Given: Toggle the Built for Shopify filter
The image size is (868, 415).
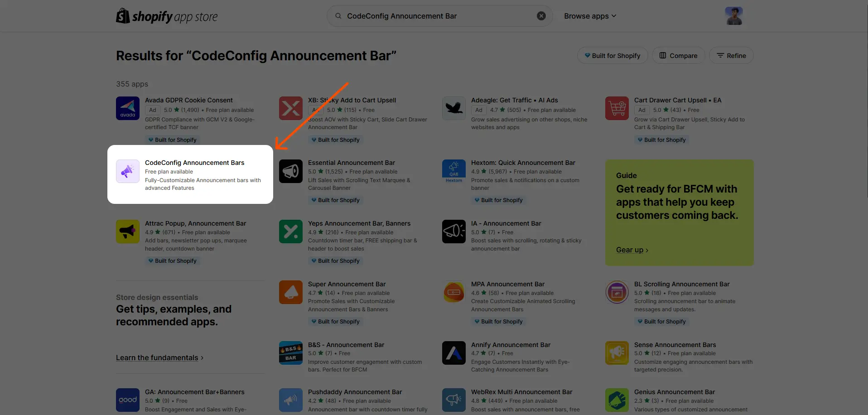Looking at the screenshot, I should pos(612,56).
